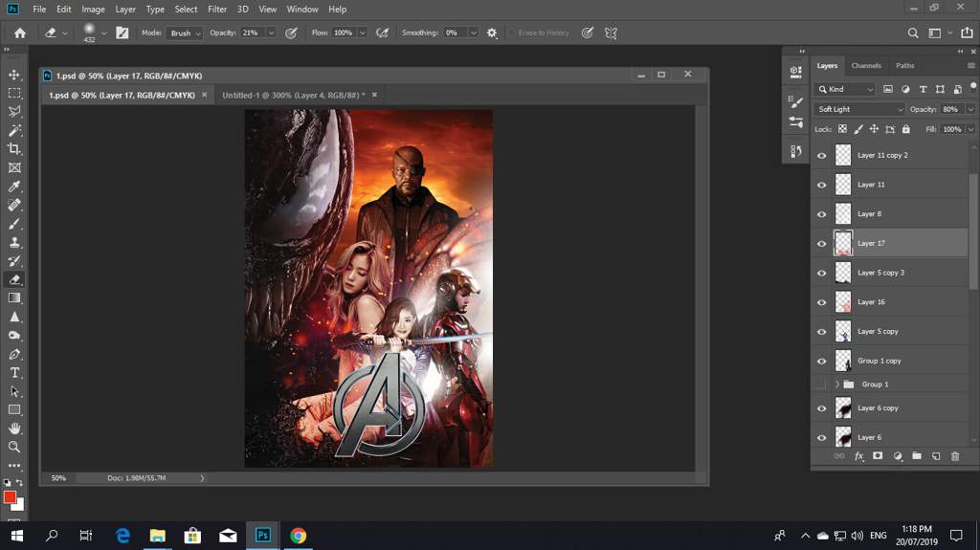Open layer Opacity dropdown in Layers panel

(x=970, y=109)
